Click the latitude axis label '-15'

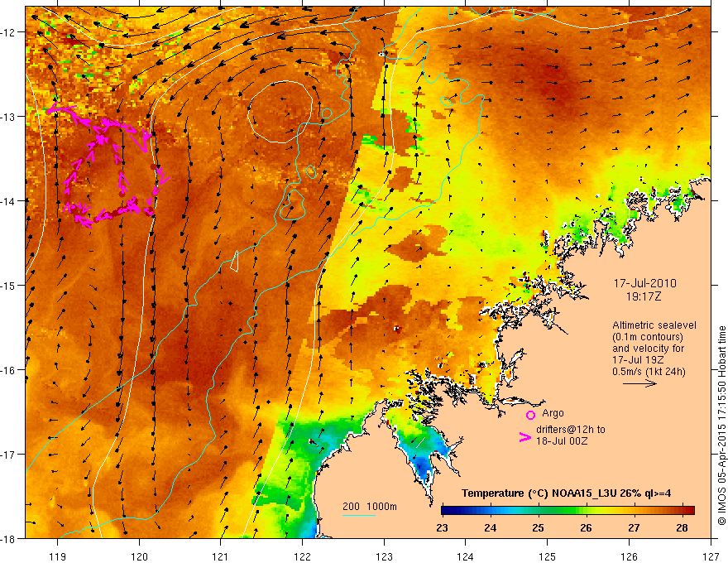(8, 285)
